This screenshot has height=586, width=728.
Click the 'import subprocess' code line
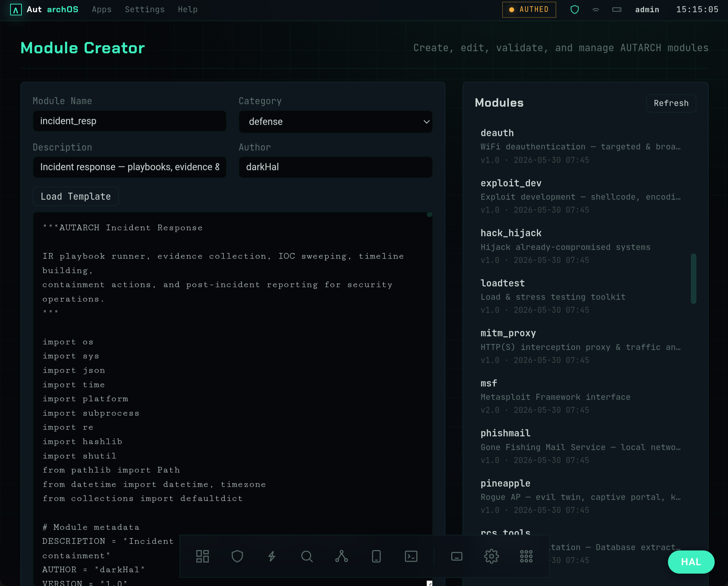click(x=91, y=413)
